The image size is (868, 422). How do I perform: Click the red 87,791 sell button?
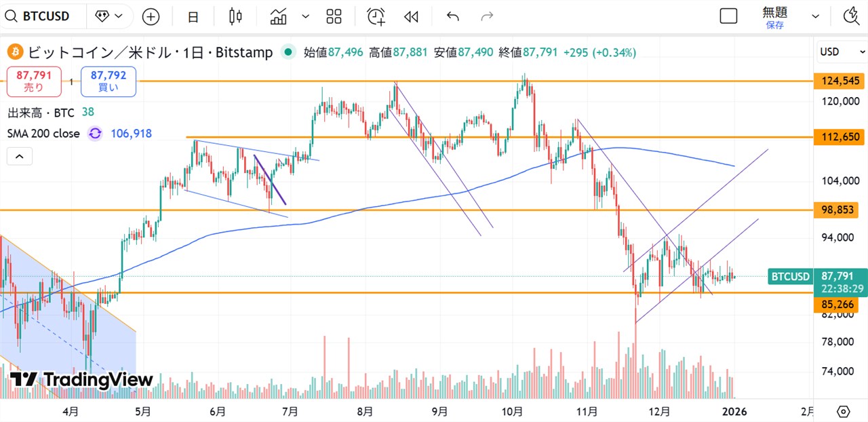(x=34, y=81)
